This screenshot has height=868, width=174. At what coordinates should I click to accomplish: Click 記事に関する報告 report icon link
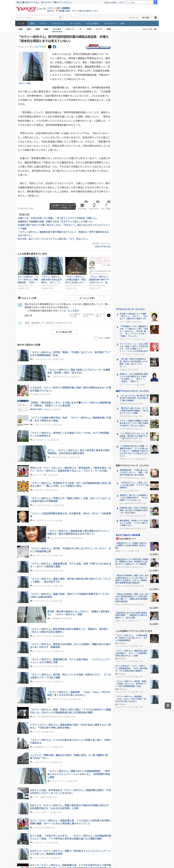point(26,209)
